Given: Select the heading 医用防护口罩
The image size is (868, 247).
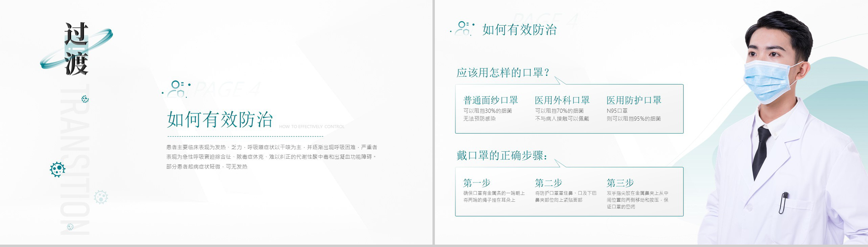Looking at the screenshot, I should pos(634,100).
